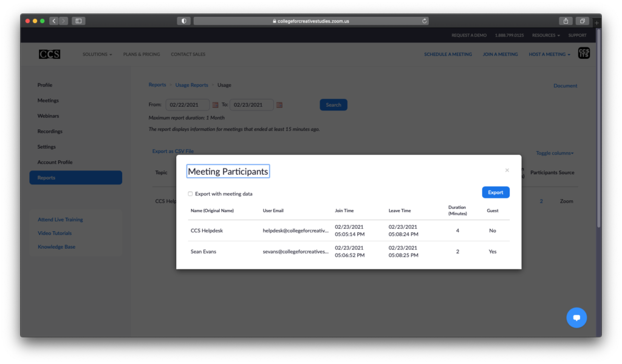Viewport: 622px width, 364px height.
Task: Toggle the Safari sidebar button
Action: [x=78, y=21]
